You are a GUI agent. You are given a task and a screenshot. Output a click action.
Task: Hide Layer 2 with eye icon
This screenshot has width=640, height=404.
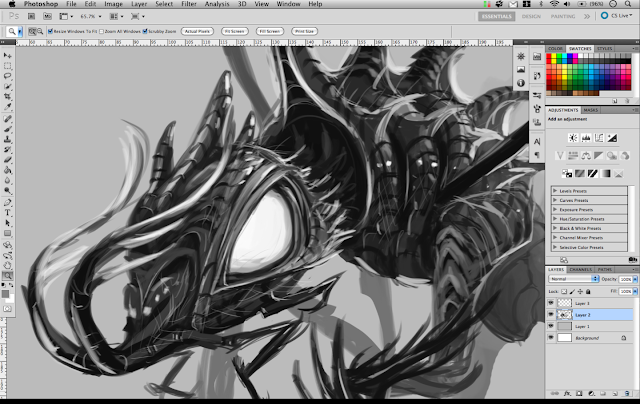(x=551, y=315)
